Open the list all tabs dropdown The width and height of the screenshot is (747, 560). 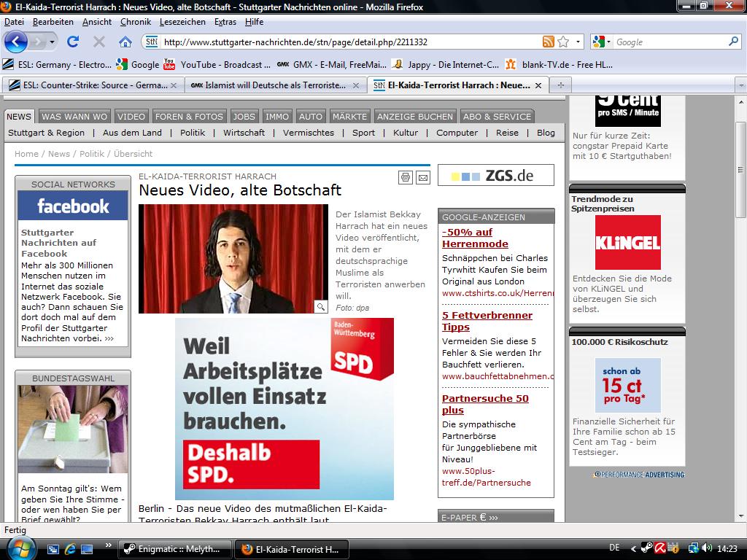click(x=741, y=85)
